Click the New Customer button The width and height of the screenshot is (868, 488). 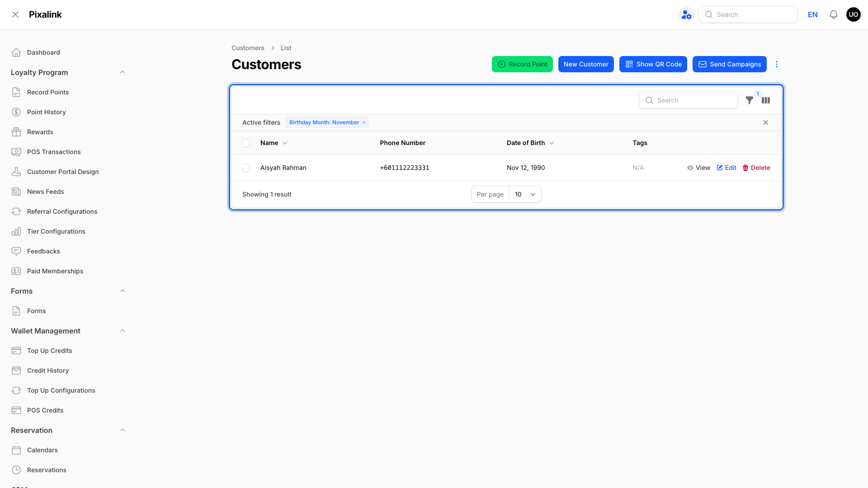tap(586, 64)
